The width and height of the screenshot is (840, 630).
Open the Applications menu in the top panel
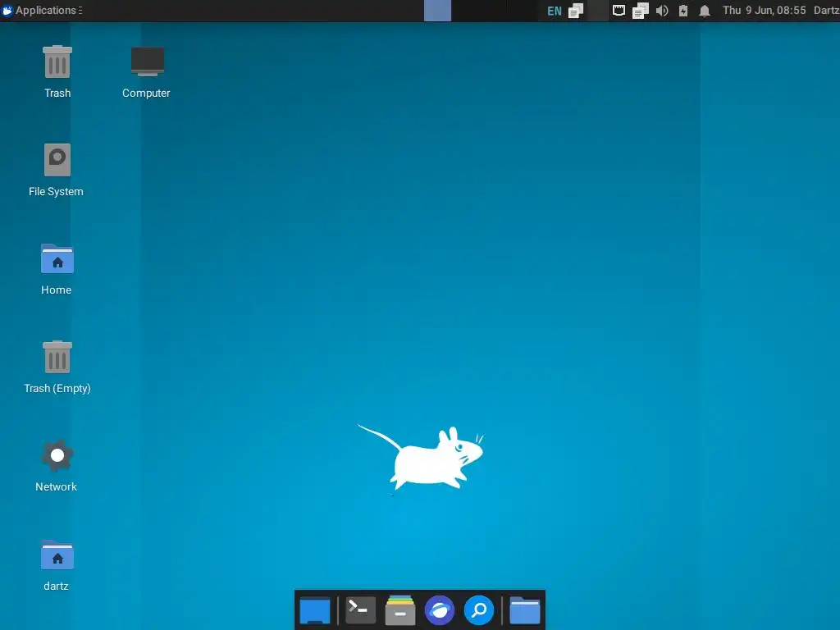click(x=42, y=10)
